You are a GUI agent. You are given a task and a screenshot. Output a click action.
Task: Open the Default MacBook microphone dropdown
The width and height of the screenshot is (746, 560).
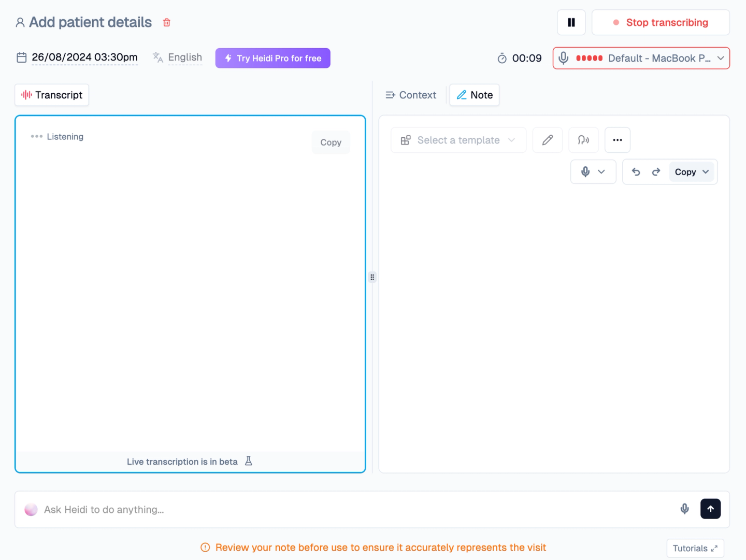(x=641, y=58)
